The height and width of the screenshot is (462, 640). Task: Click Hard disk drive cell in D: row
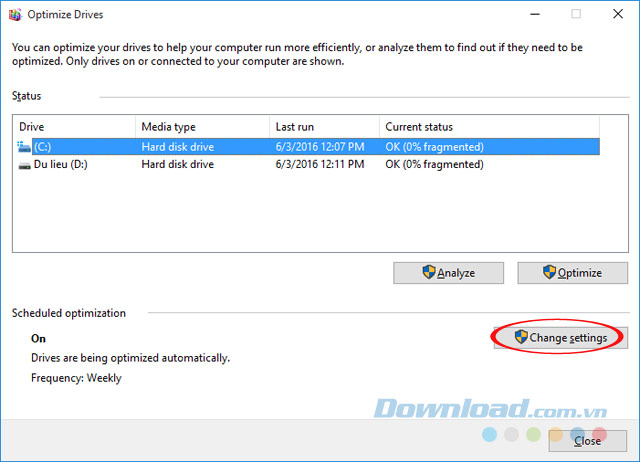(x=178, y=164)
